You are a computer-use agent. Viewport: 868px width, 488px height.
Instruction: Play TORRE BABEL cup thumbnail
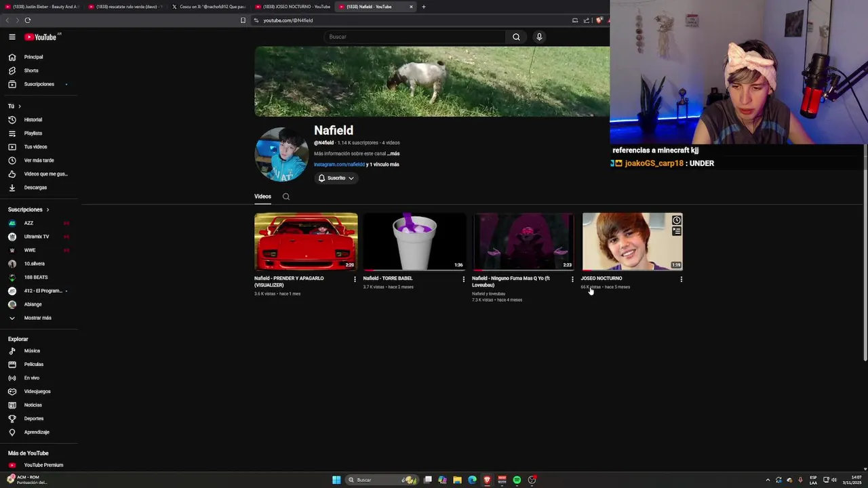click(414, 241)
